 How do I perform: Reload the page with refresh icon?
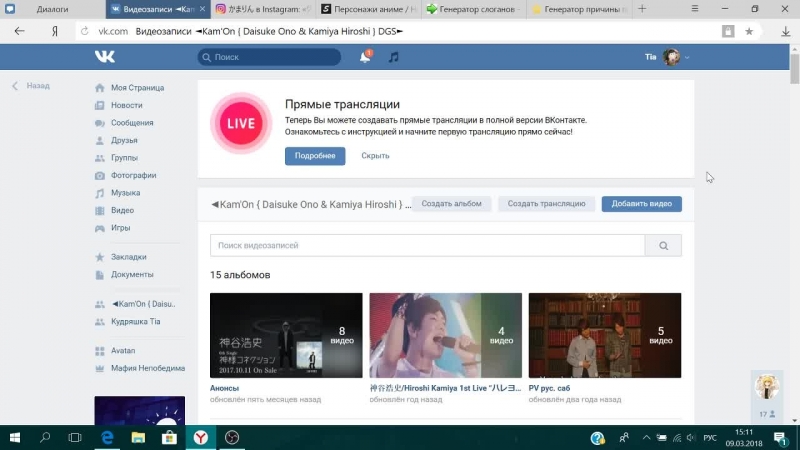[85, 32]
